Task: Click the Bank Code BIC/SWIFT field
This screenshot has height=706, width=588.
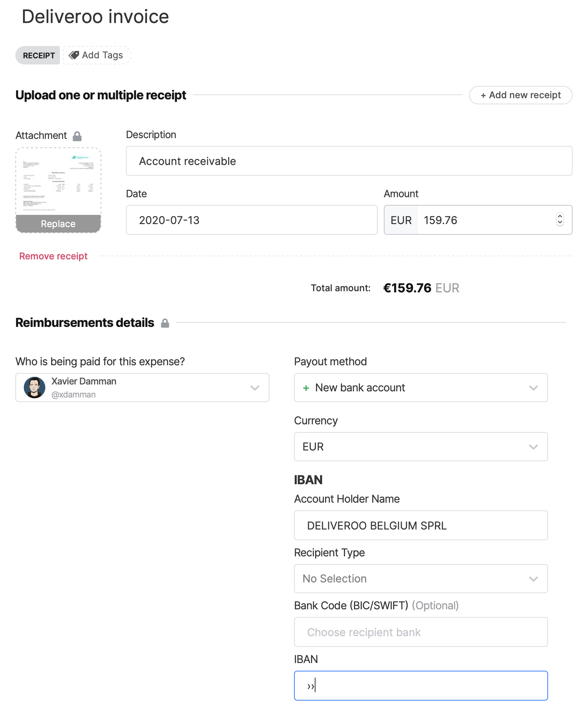Action: (421, 632)
